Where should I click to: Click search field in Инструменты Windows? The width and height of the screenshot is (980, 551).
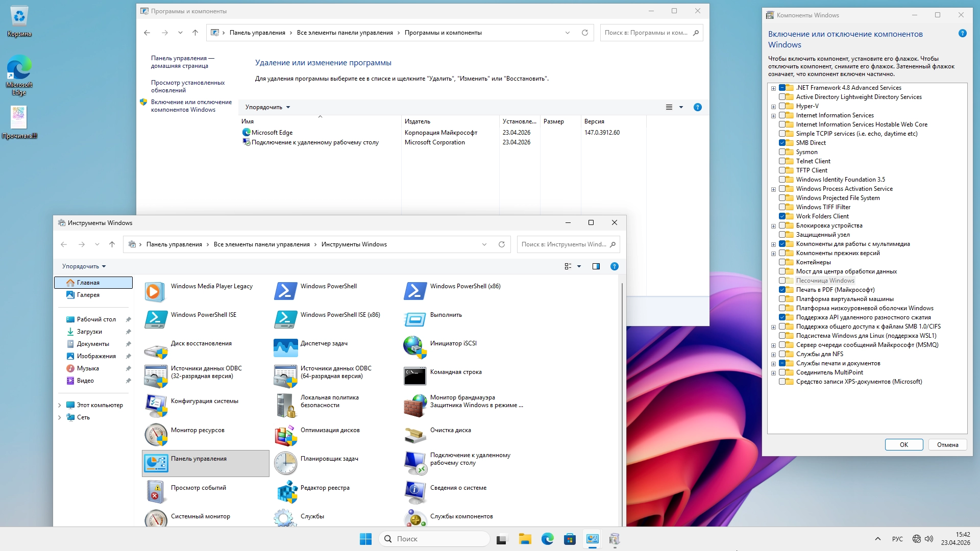pos(563,244)
